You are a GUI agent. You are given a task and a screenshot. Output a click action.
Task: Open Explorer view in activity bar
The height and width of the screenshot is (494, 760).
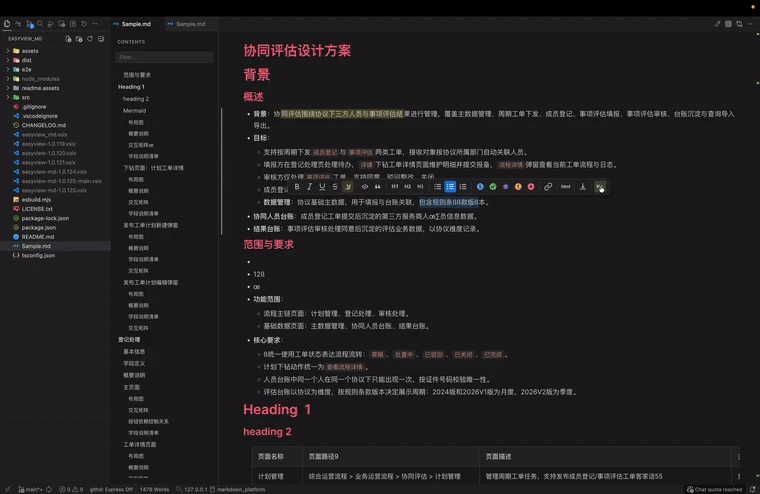pyautogui.click(x=7, y=24)
